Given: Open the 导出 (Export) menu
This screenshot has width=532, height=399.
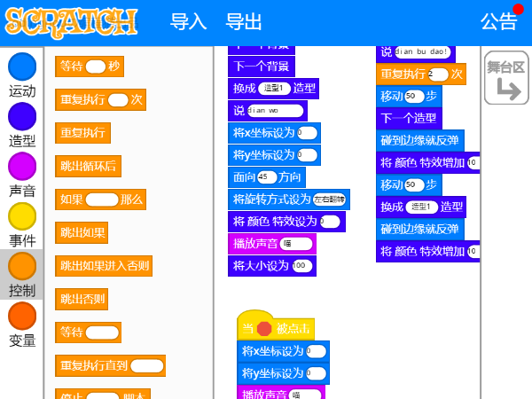Looking at the screenshot, I should coord(244,22).
